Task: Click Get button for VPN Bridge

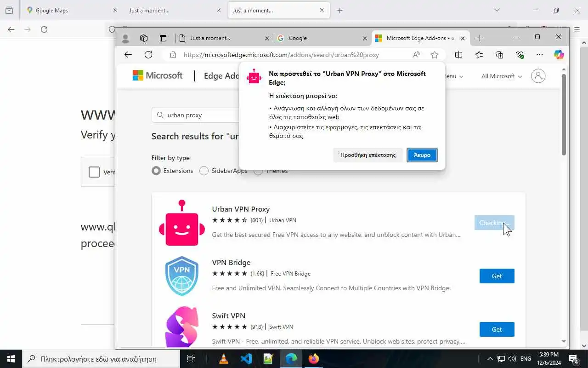Action: [x=497, y=276]
